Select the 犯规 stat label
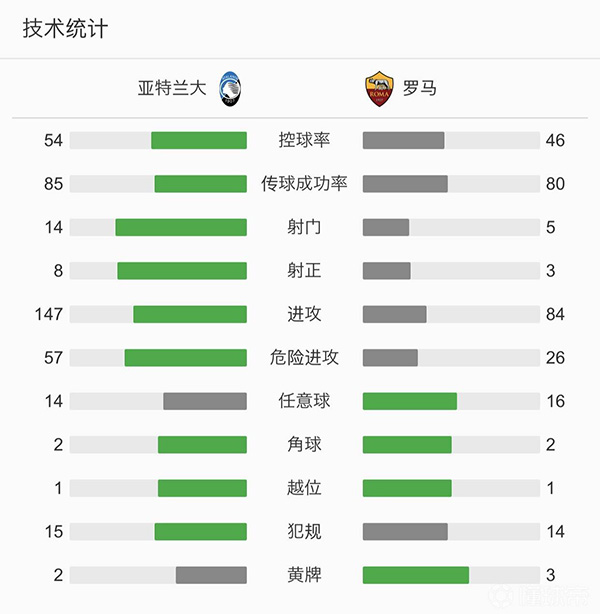 pyautogui.click(x=304, y=531)
